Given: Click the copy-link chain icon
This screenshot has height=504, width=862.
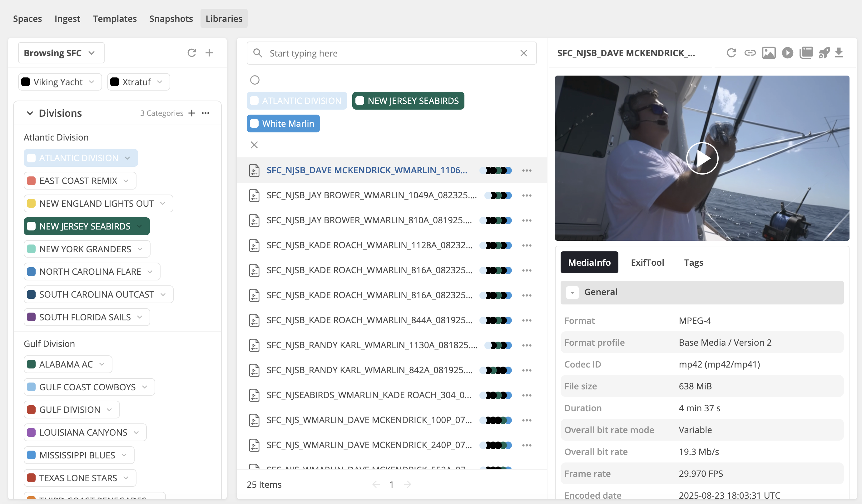Looking at the screenshot, I should point(750,53).
